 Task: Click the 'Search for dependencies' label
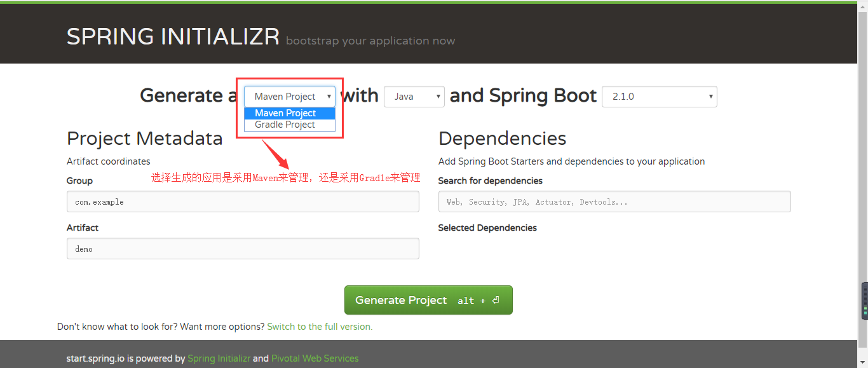pyautogui.click(x=491, y=181)
